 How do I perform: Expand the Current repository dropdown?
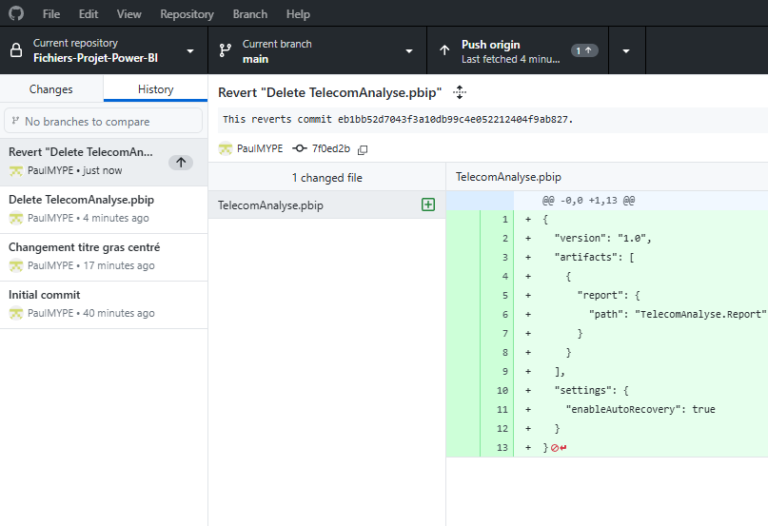(190, 51)
